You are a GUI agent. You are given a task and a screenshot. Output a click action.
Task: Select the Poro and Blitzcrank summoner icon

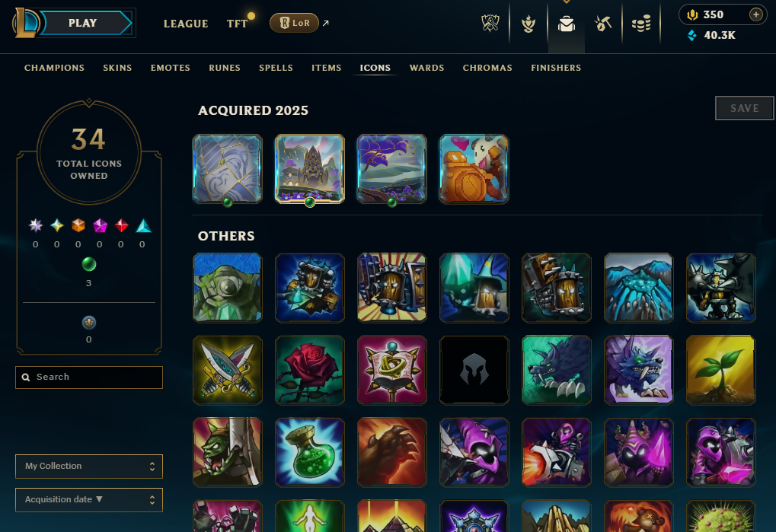pyautogui.click(x=474, y=169)
